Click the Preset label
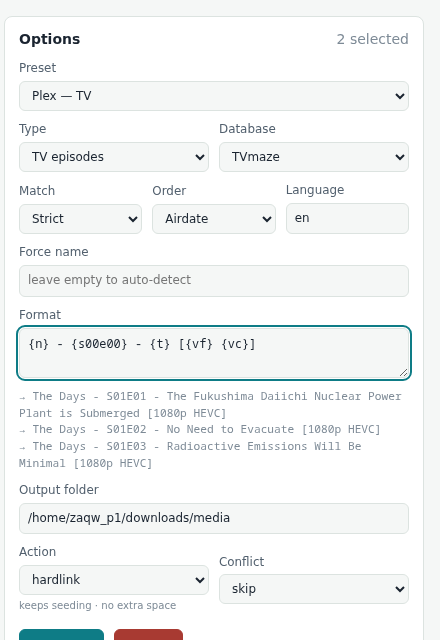 point(38,68)
